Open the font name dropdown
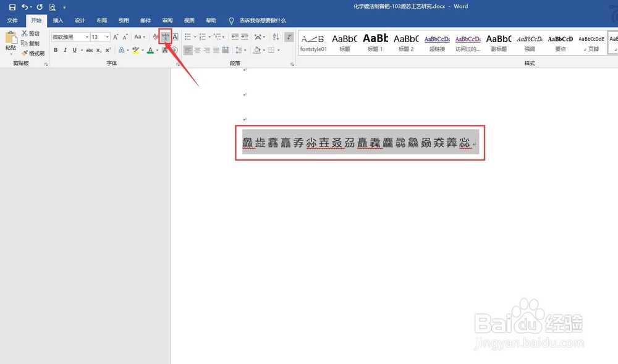The width and height of the screenshot is (618, 364). 87,36
